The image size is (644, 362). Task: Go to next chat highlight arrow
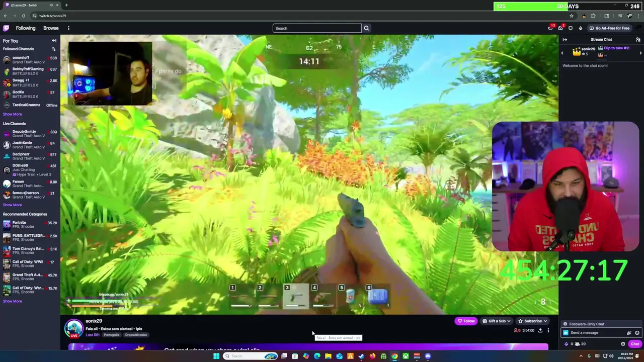[640, 52]
